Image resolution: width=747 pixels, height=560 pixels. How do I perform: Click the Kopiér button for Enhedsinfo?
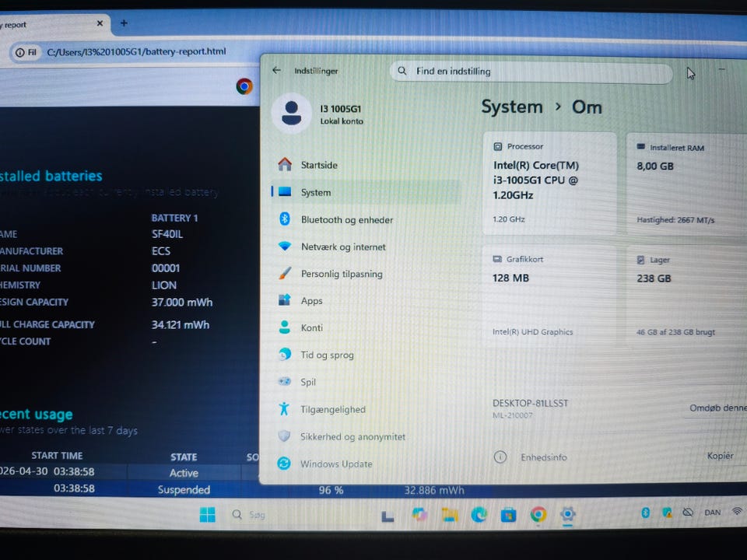pyautogui.click(x=720, y=456)
